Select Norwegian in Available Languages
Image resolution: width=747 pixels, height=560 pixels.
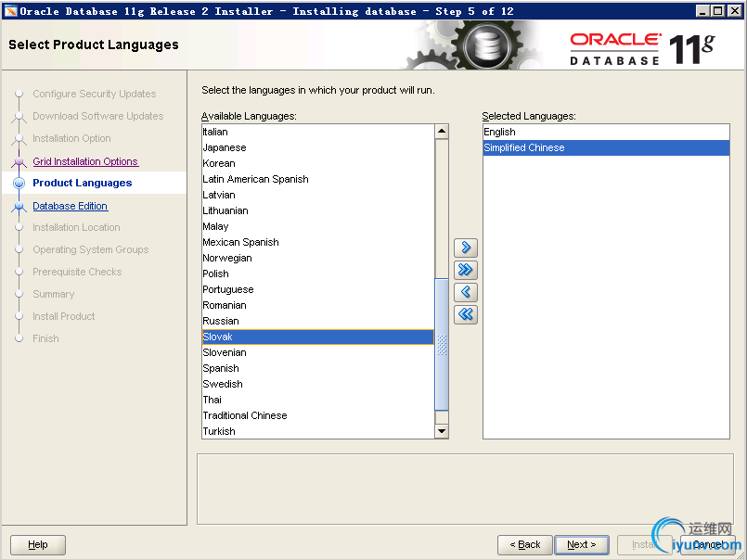tap(317, 258)
